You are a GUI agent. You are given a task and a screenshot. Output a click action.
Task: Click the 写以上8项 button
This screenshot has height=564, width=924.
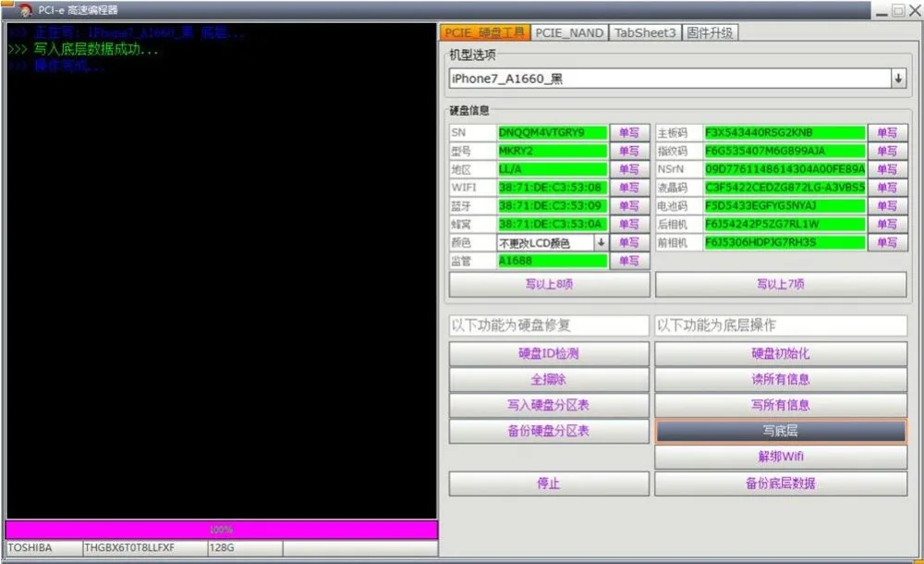[x=549, y=285]
